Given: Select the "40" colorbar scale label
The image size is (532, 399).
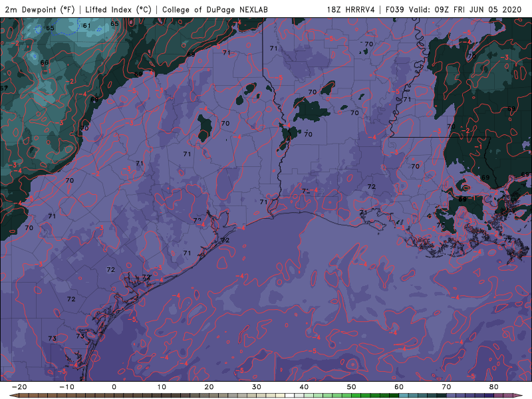Looking at the screenshot, I should click(x=304, y=387).
